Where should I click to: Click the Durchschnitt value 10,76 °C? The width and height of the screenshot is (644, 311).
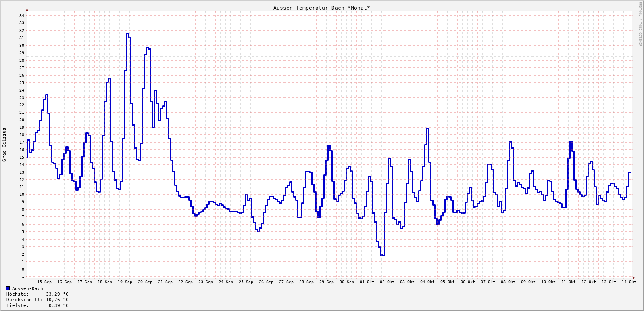(x=57, y=300)
